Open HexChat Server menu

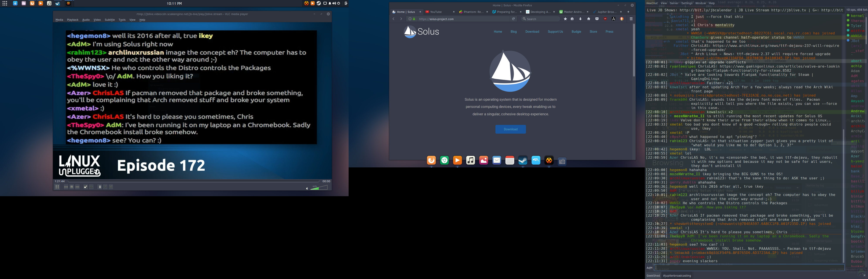click(674, 3)
